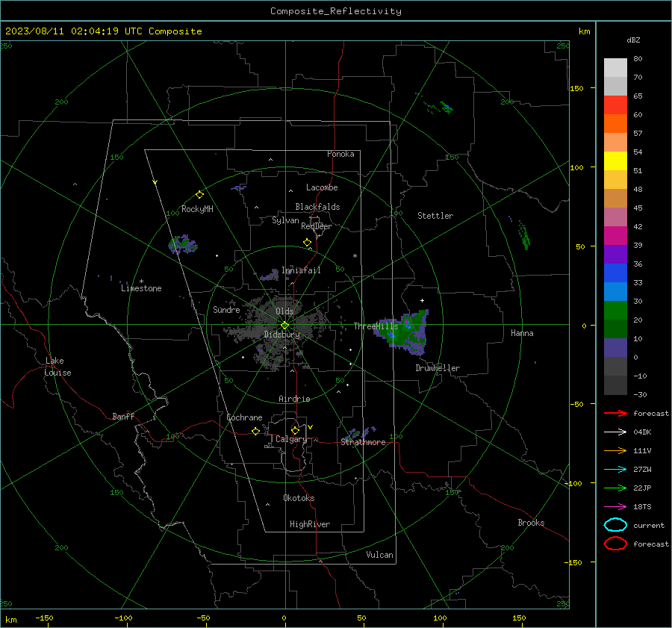Click the Hanna label
Viewport: 672px width, 628px height.
tap(522, 333)
